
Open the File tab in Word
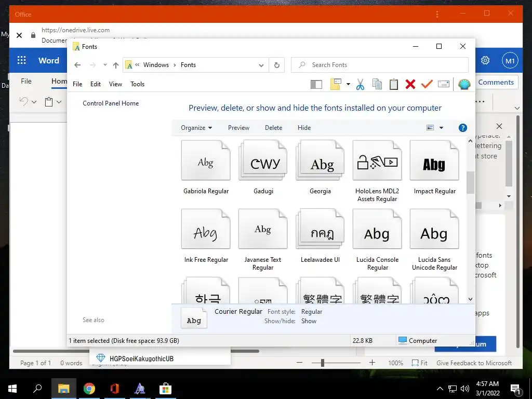point(26,81)
